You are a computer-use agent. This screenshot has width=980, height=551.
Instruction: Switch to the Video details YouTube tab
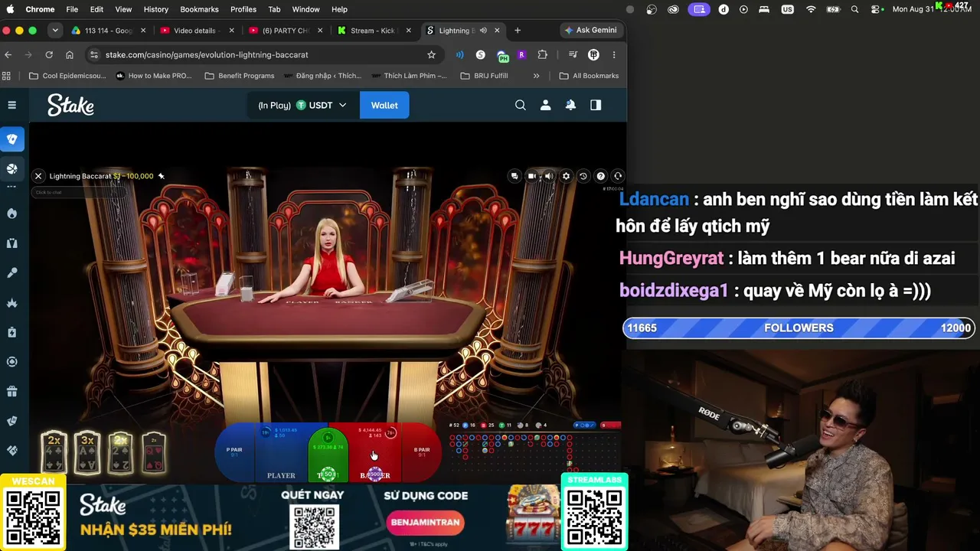194,31
